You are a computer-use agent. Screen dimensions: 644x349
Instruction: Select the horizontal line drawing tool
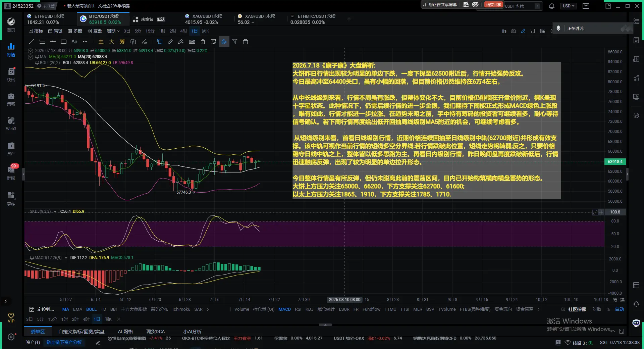(53, 42)
